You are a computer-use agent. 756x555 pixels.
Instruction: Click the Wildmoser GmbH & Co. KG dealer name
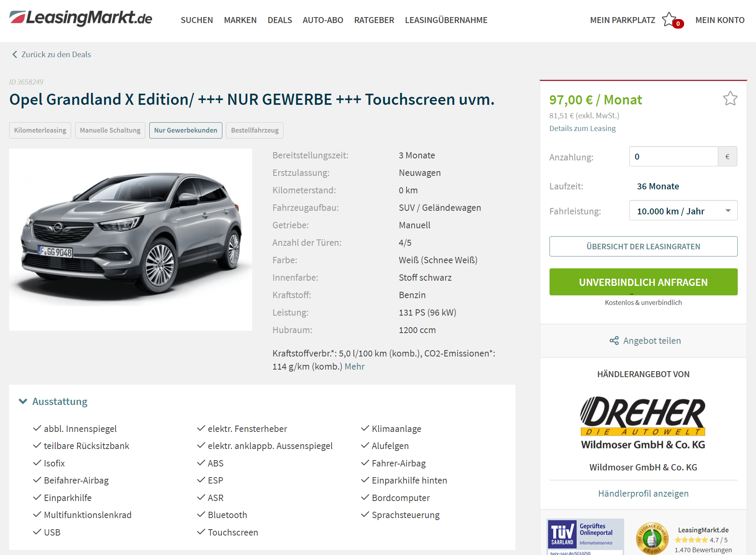click(643, 467)
